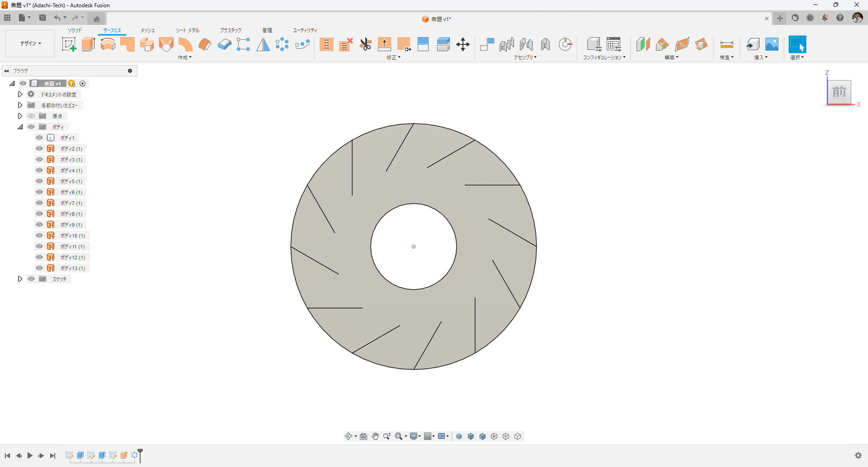Open notifications bell icon
Image resolution: width=868 pixels, height=467 pixels.
pos(825,18)
